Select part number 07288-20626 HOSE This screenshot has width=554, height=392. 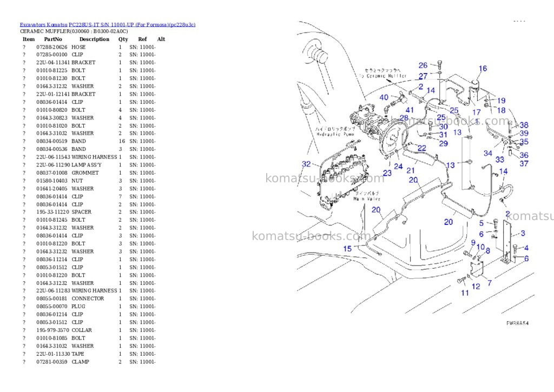61,47
